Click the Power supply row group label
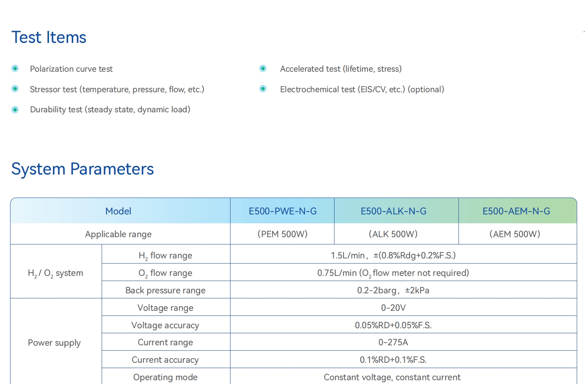Screen dimensions: 588x384 (x=54, y=343)
